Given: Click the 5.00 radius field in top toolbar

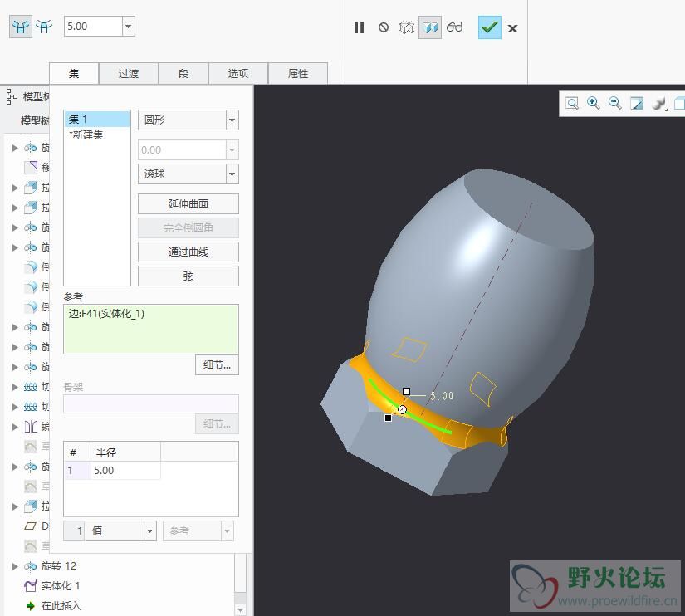Looking at the screenshot, I should pyautogui.click(x=93, y=27).
